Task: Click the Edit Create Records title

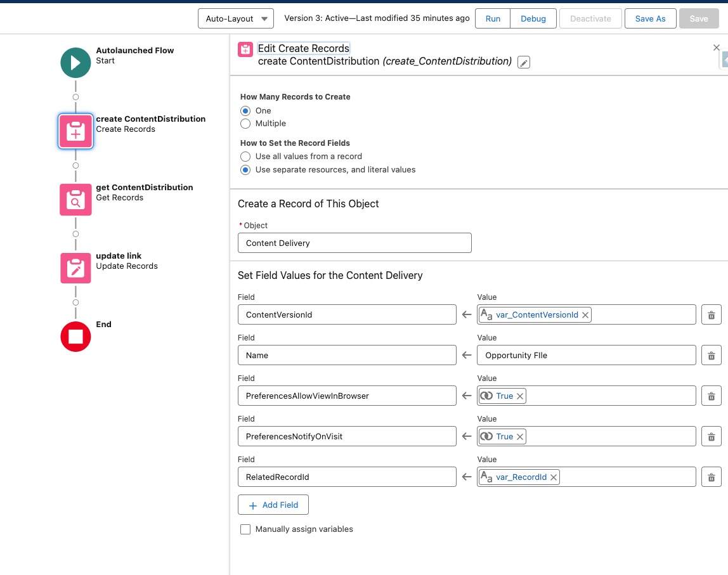Action: click(304, 48)
